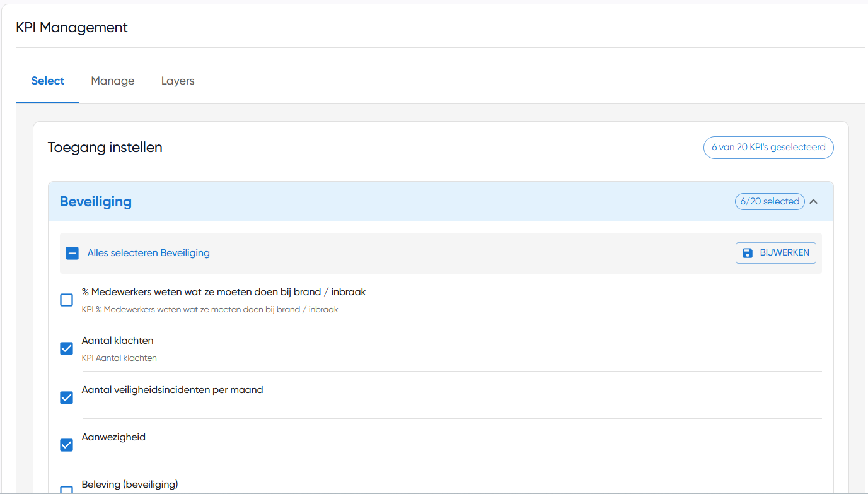This screenshot has width=868, height=494.
Task: Collapse the Beveiliging section with the chevron
Action: pos(813,202)
